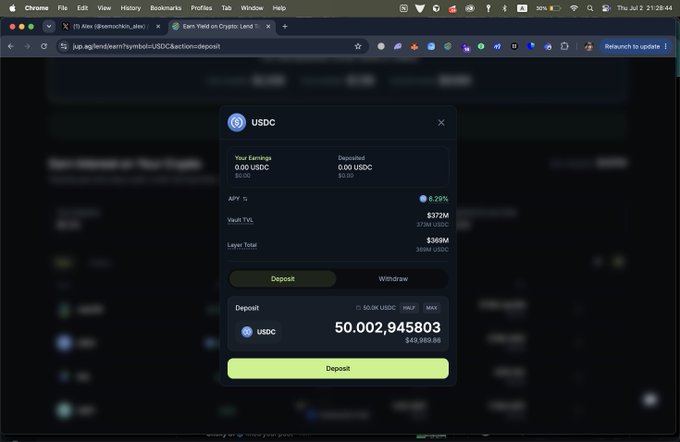Open Chrome three-dot menu beside Relaunch
The height and width of the screenshot is (442, 680).
coord(666,46)
